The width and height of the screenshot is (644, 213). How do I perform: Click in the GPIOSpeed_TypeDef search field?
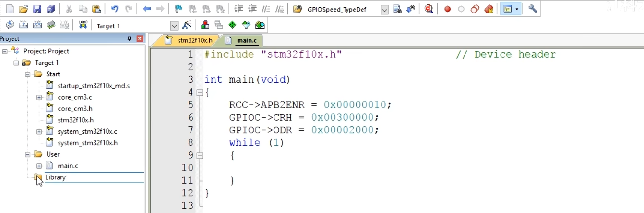(x=342, y=9)
